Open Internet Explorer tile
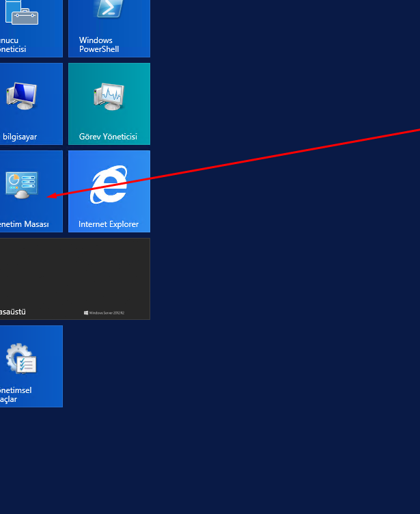 (109, 191)
